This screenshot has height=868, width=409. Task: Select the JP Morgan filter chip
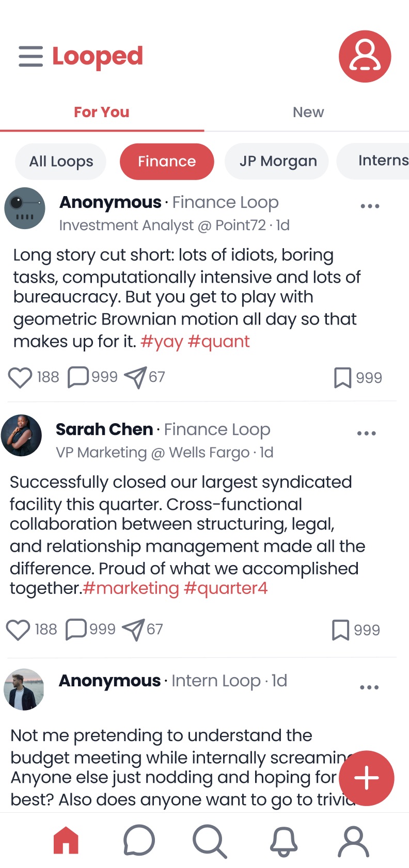click(276, 161)
